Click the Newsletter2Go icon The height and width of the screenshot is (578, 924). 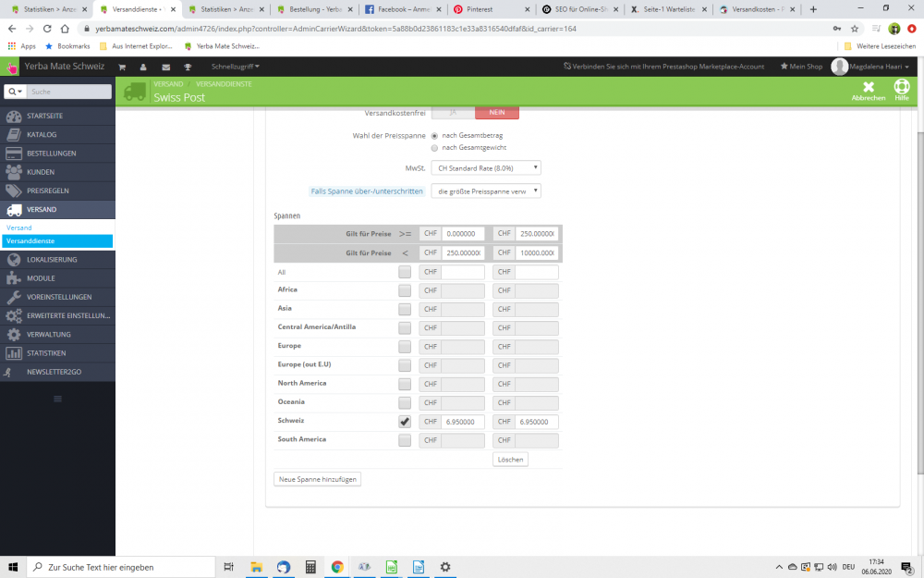click(x=7, y=372)
